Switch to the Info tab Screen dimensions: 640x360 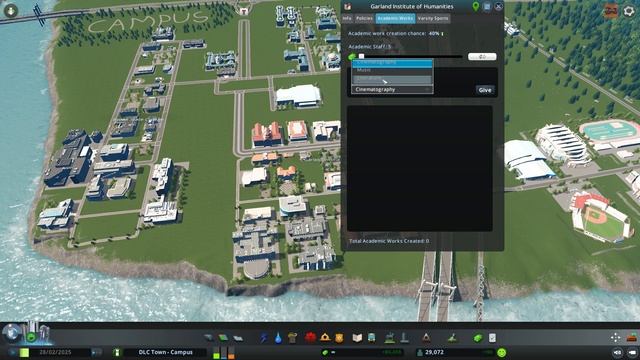pos(347,18)
